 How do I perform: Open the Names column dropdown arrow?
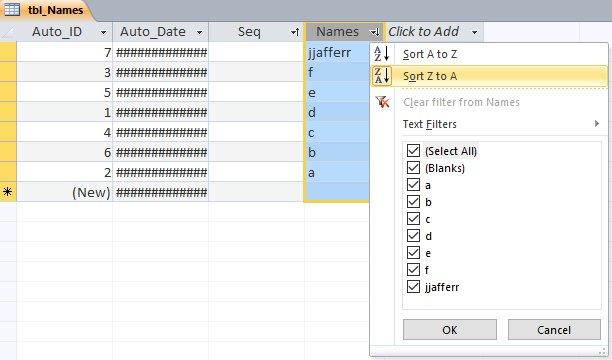(x=375, y=32)
